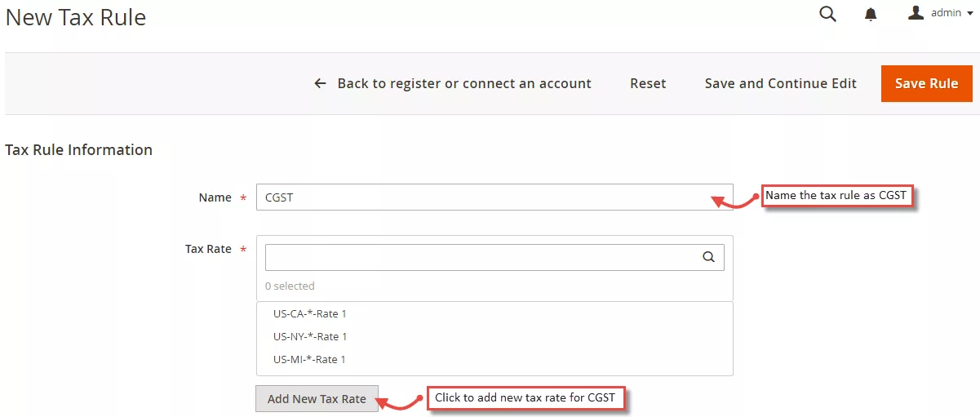Click into the Tax Rate search box

click(x=481, y=257)
